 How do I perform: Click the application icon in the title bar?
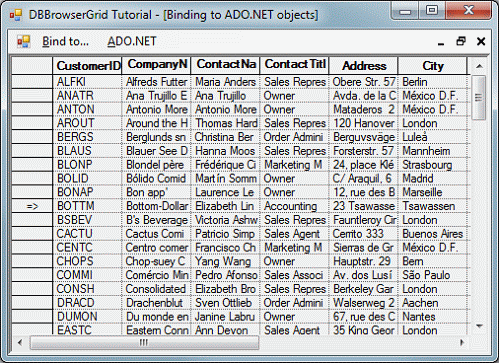tap(15, 15)
